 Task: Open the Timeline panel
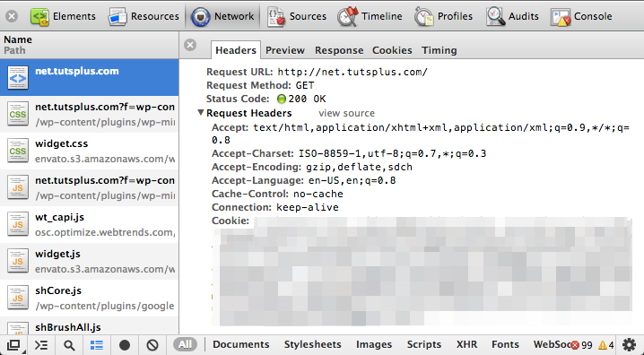(x=370, y=16)
